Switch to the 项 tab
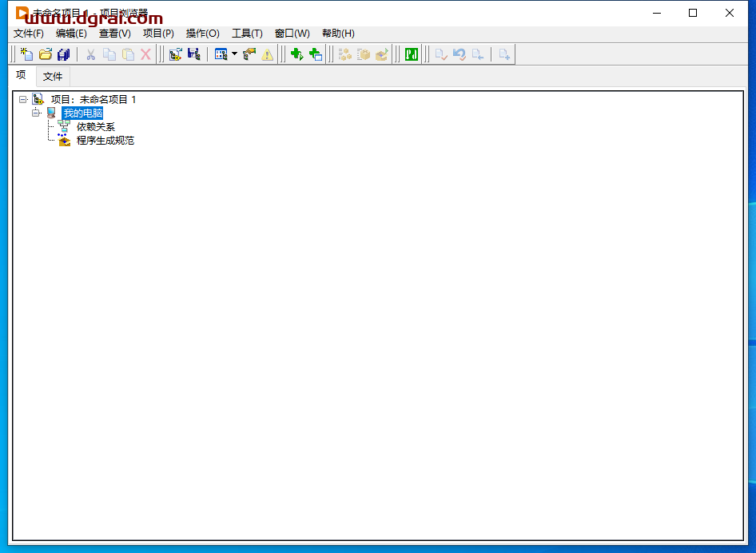Image resolution: width=756 pixels, height=553 pixels. 22,75
